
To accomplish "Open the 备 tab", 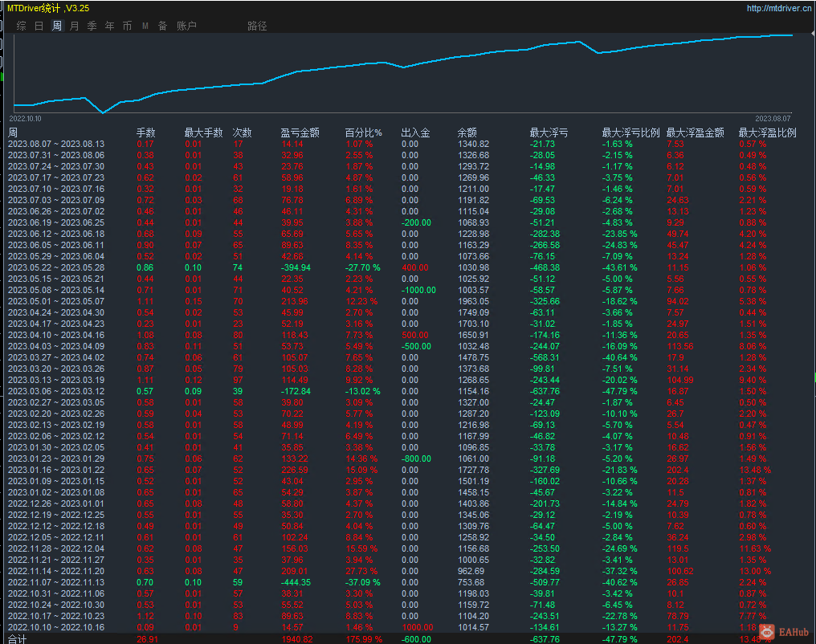I will coord(163,26).
